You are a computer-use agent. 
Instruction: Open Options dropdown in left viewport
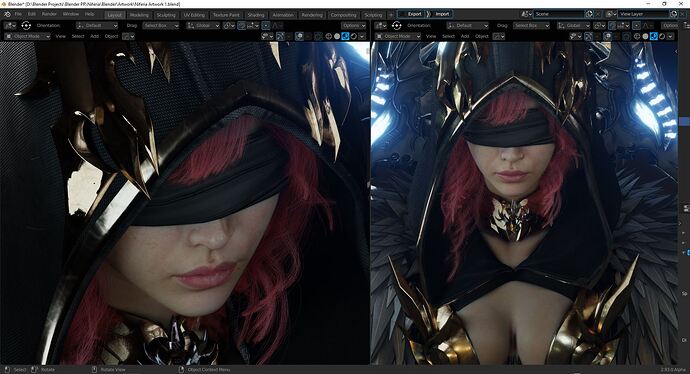coord(353,26)
